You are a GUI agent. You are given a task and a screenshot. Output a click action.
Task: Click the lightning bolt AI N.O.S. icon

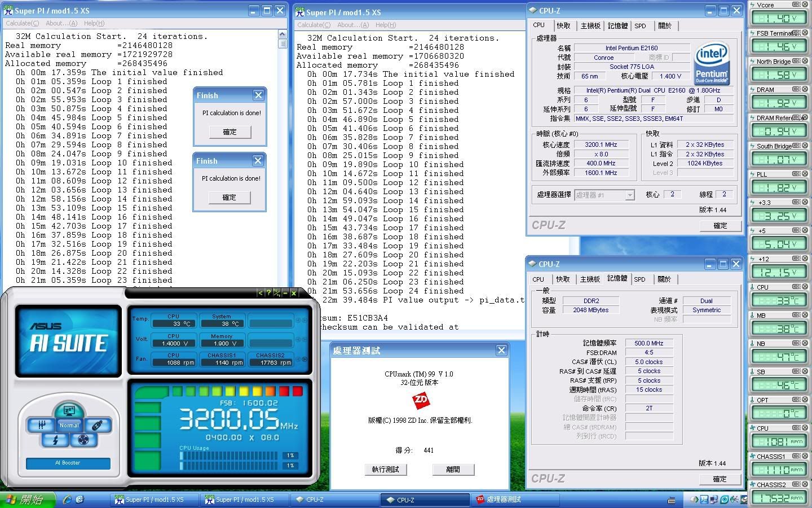coord(55,440)
